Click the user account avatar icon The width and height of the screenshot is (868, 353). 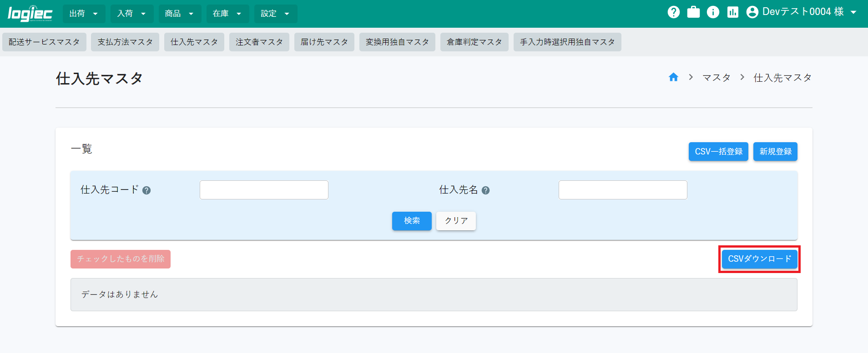click(752, 12)
